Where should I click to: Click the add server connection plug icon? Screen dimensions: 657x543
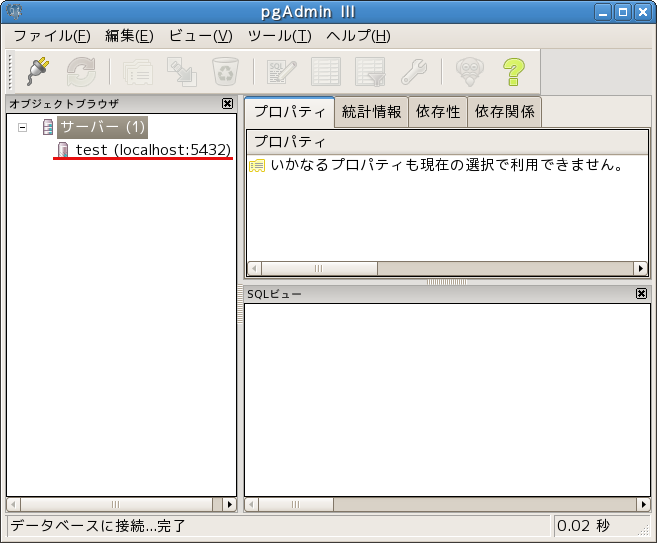click(38, 72)
